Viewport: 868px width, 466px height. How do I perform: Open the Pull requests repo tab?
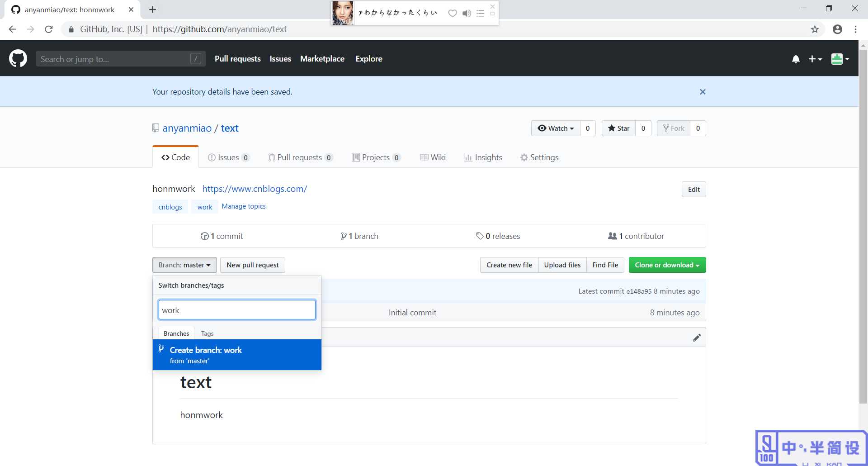(x=300, y=157)
